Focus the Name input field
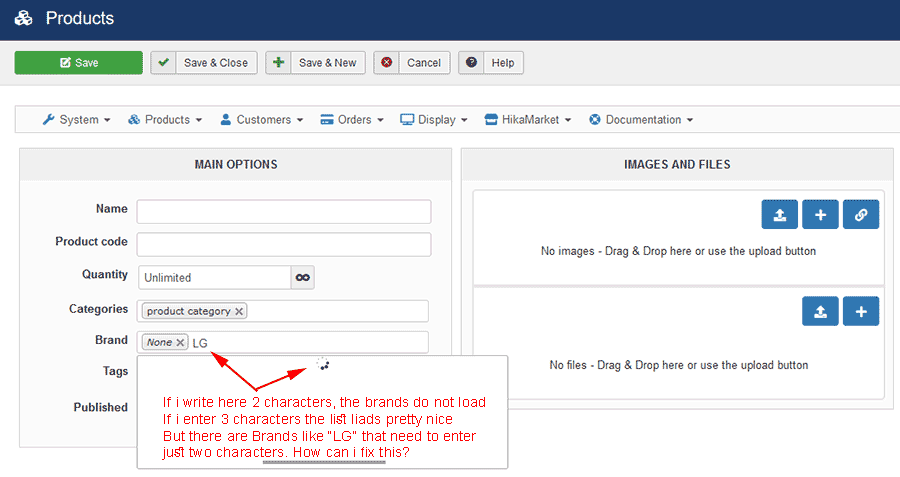 (284, 212)
